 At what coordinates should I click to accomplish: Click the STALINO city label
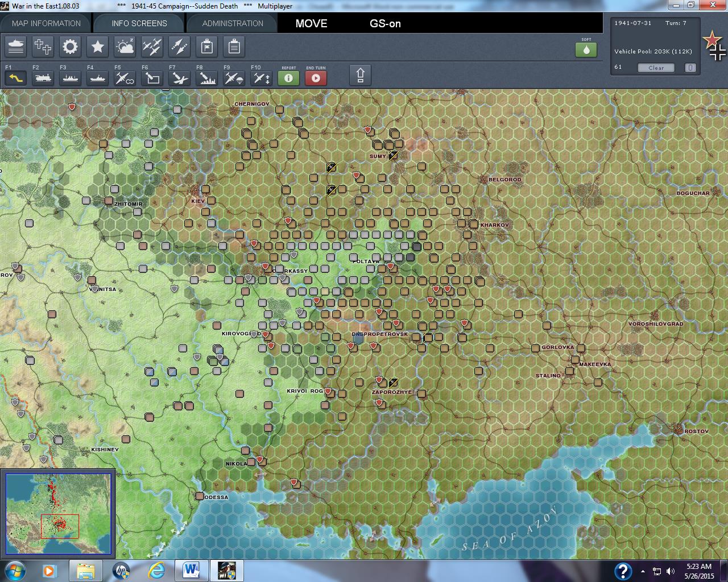click(548, 376)
